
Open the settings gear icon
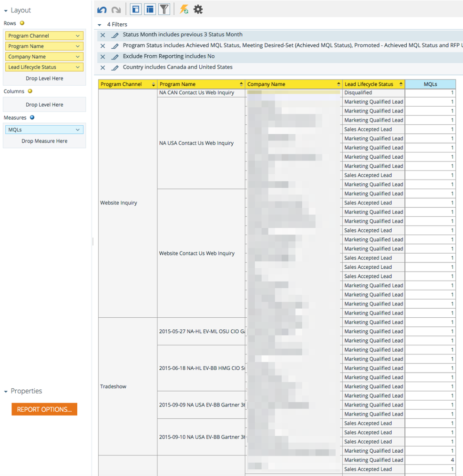pos(198,9)
